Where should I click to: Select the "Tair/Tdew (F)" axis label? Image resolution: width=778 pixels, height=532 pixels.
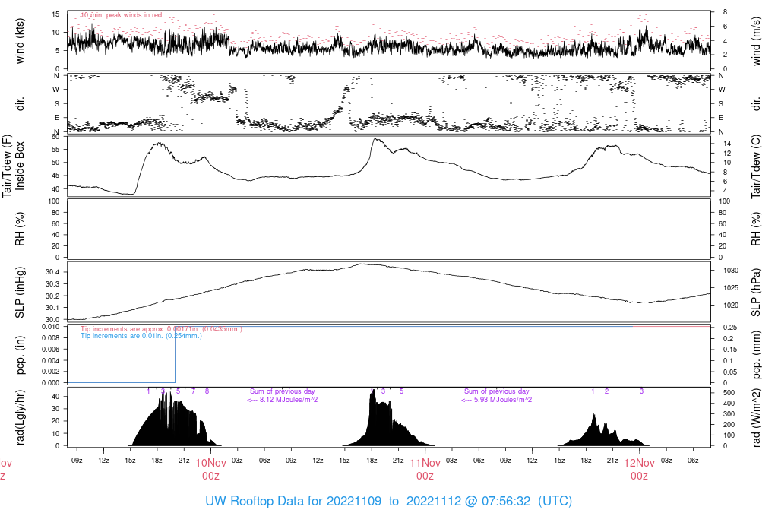click(x=6, y=166)
